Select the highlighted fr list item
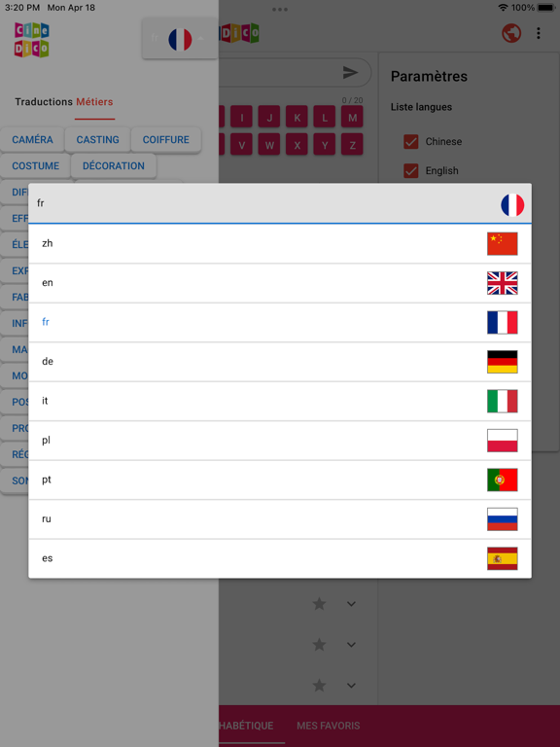The image size is (560, 747). click(280, 322)
